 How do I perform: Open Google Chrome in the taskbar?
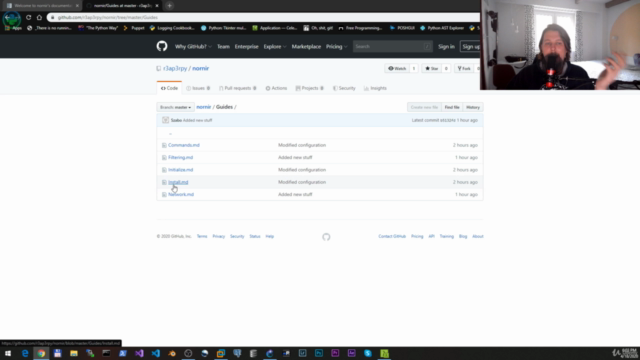click(41, 353)
